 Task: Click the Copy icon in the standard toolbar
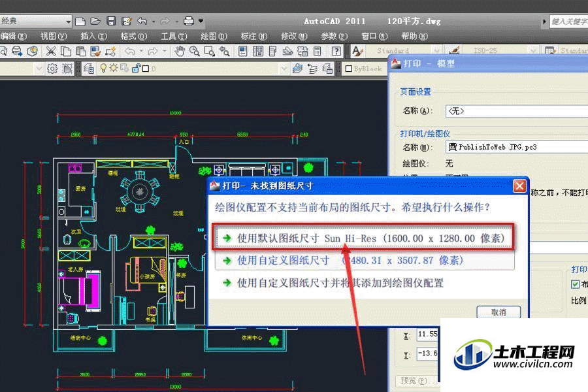(x=66, y=51)
